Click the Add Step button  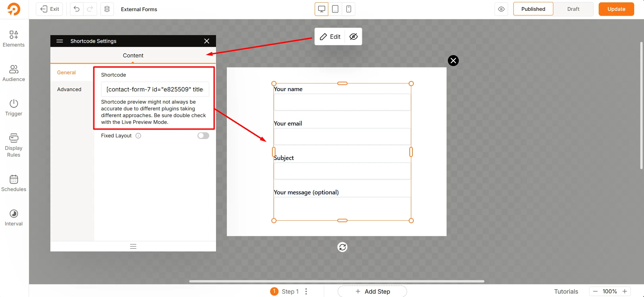coord(372,291)
